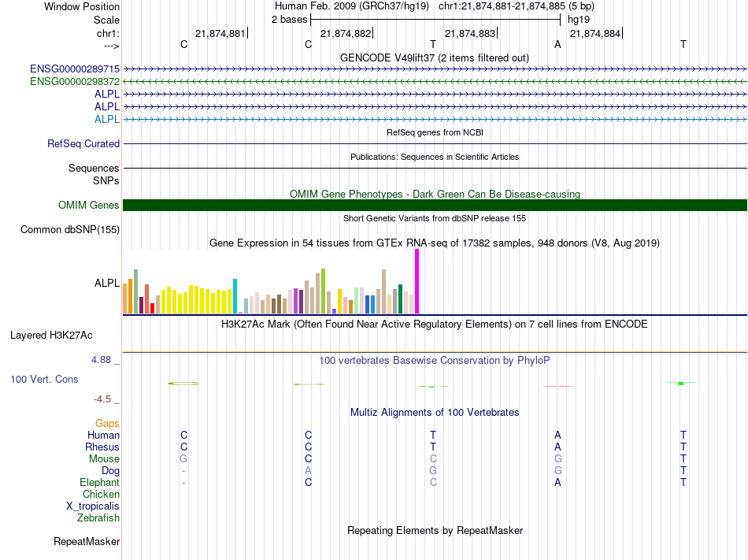
Task: Click the Sequences track label
Action: [94, 168]
